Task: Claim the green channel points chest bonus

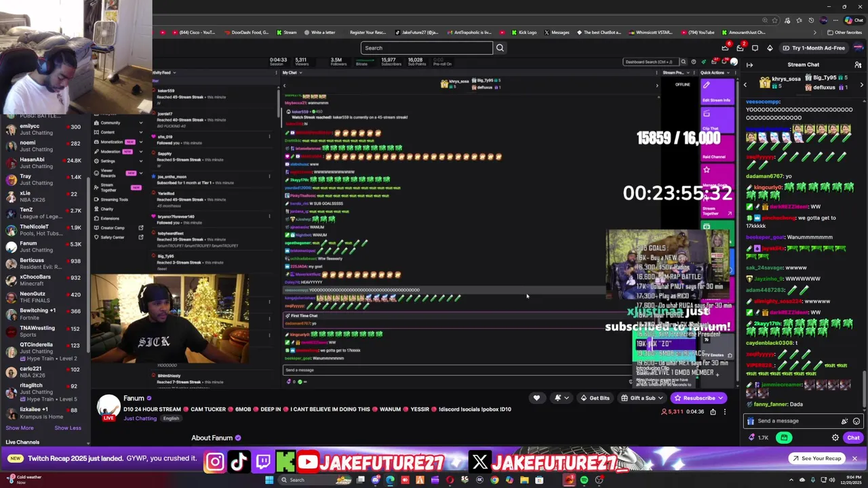Action: pos(784,438)
